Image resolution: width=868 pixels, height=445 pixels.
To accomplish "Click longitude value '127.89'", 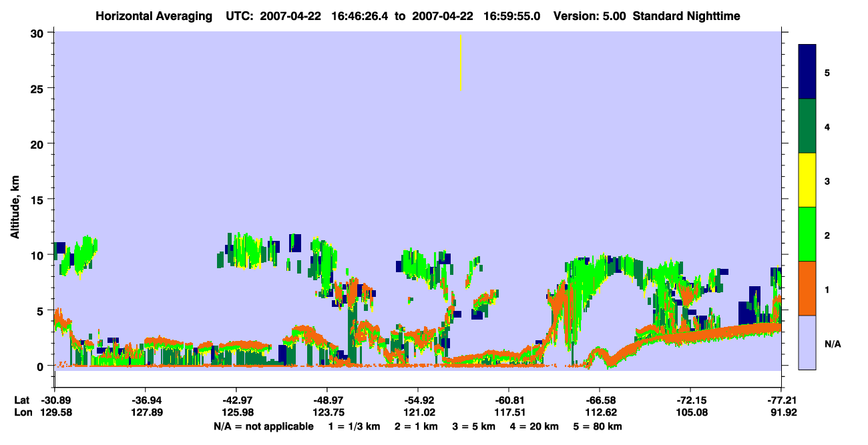I will point(146,412).
